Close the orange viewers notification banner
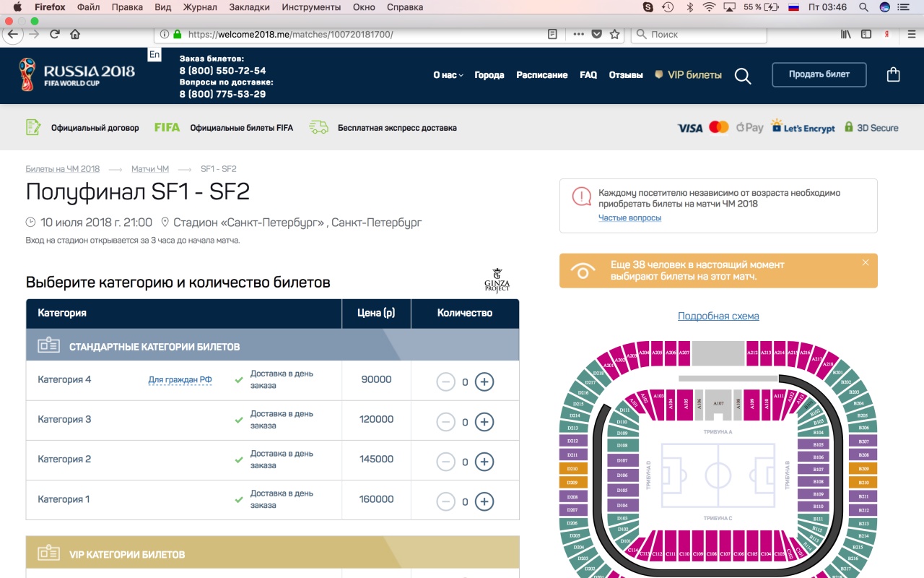Screen dimensions: 924x578 [866, 263]
